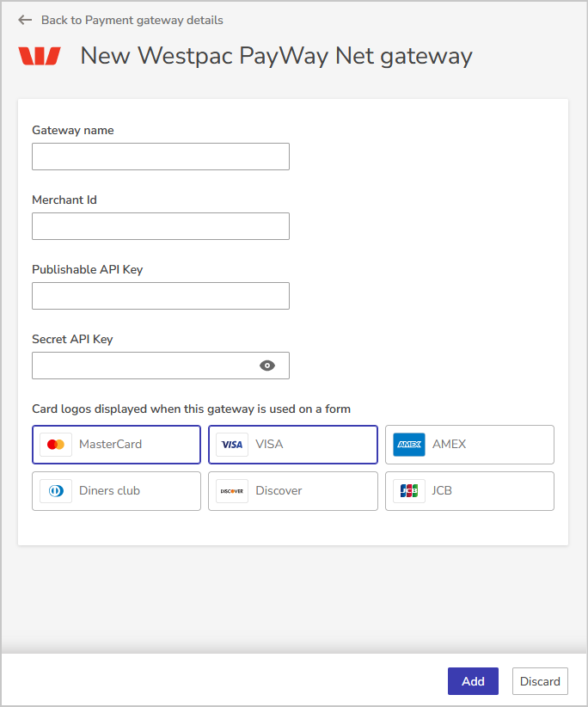Select the Publishable API Key field
This screenshot has height=707, width=588.
[x=161, y=296]
